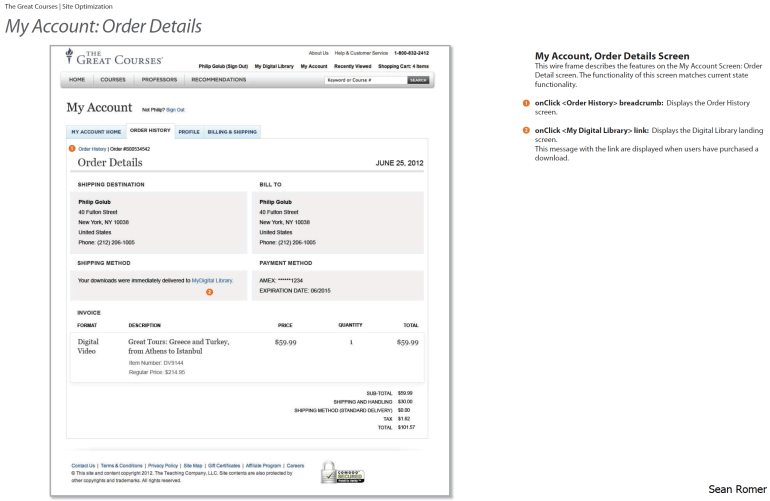
Task: Open Terms & Conditions footer link
Action: click(121, 466)
